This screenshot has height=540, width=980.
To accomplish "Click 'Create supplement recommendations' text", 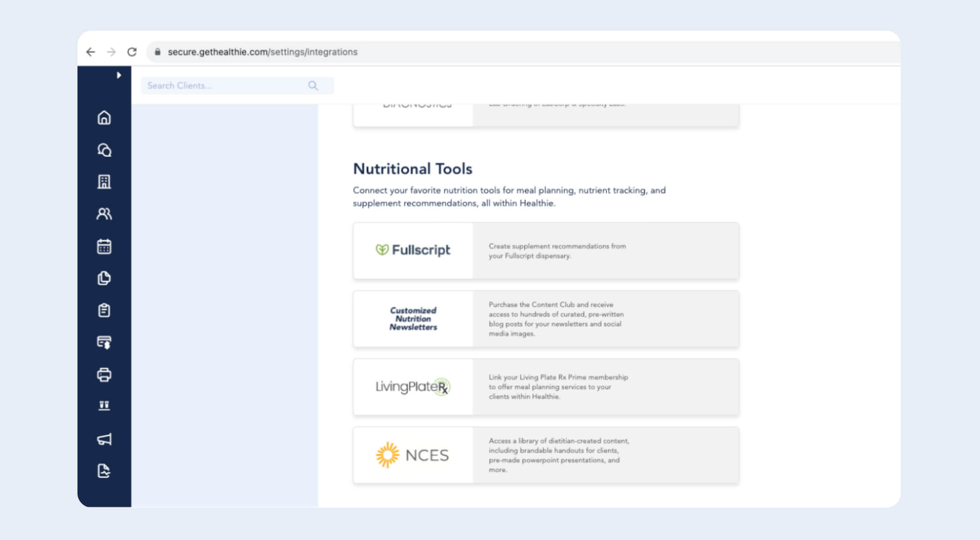I will pos(557,251).
